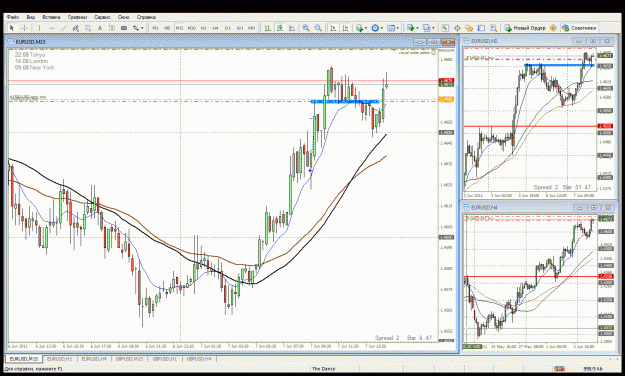This screenshot has height=376, width=625.
Task: Switch to the EURUSD,H4 chart tab
Action: (x=94, y=359)
